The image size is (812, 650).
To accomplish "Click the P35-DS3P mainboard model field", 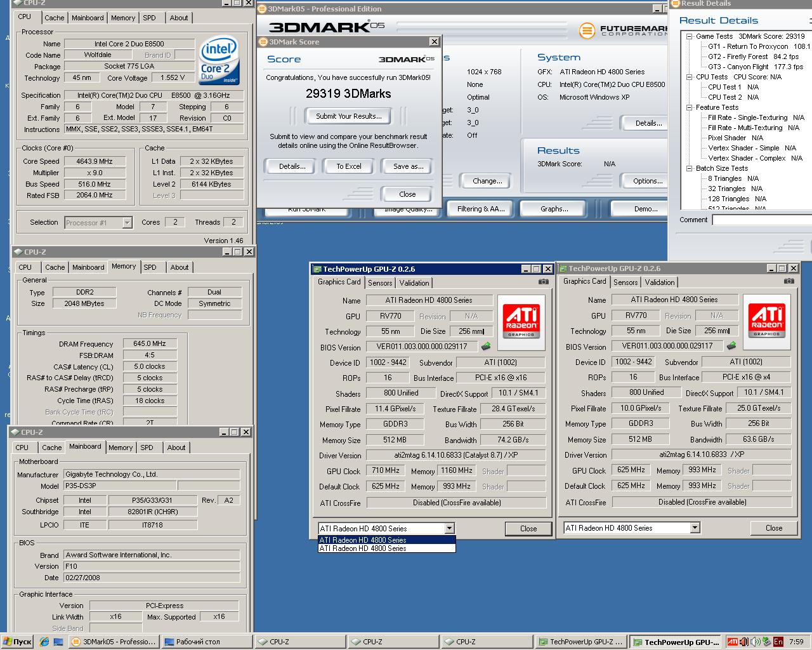I will 121,486.
